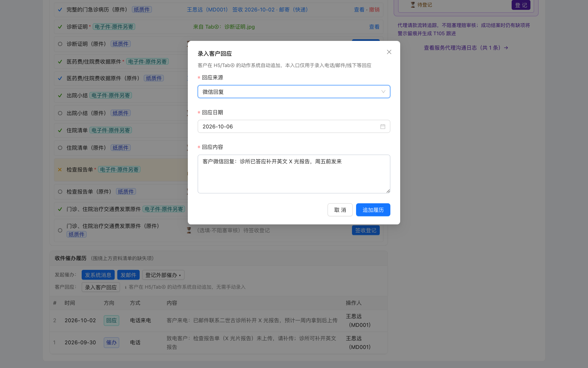Click 登记 button beside 待登记
The height and width of the screenshot is (368, 588).
pos(521,5)
